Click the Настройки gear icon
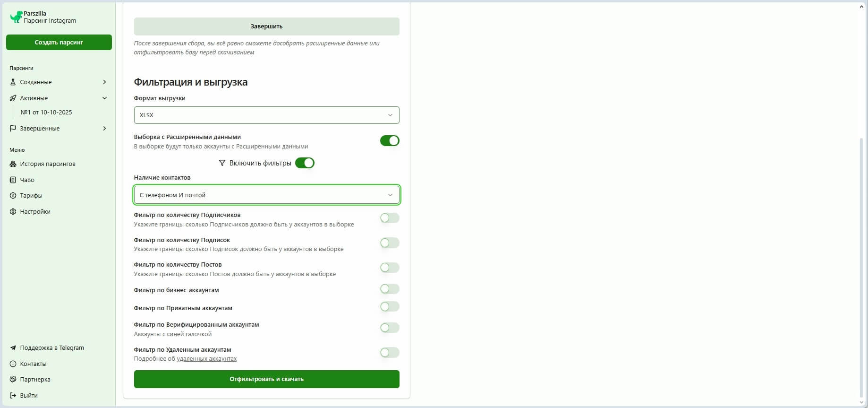The height and width of the screenshot is (408, 868). coord(13,212)
